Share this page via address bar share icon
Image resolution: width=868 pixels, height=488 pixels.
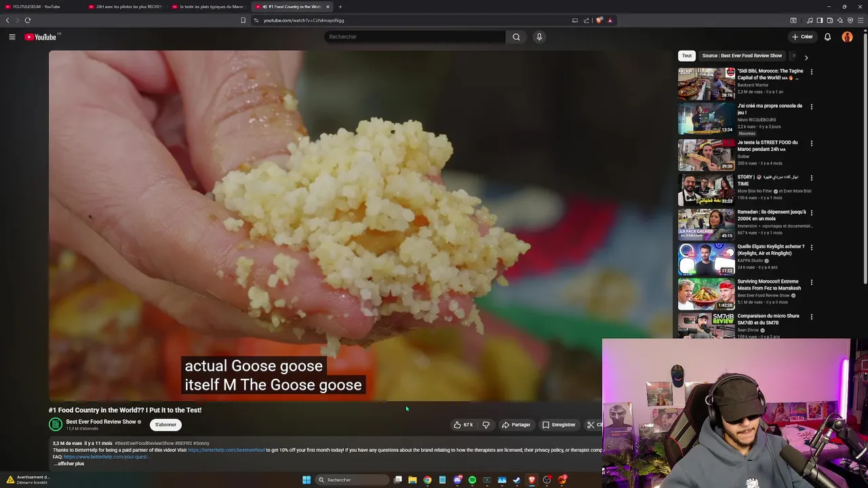(587, 20)
